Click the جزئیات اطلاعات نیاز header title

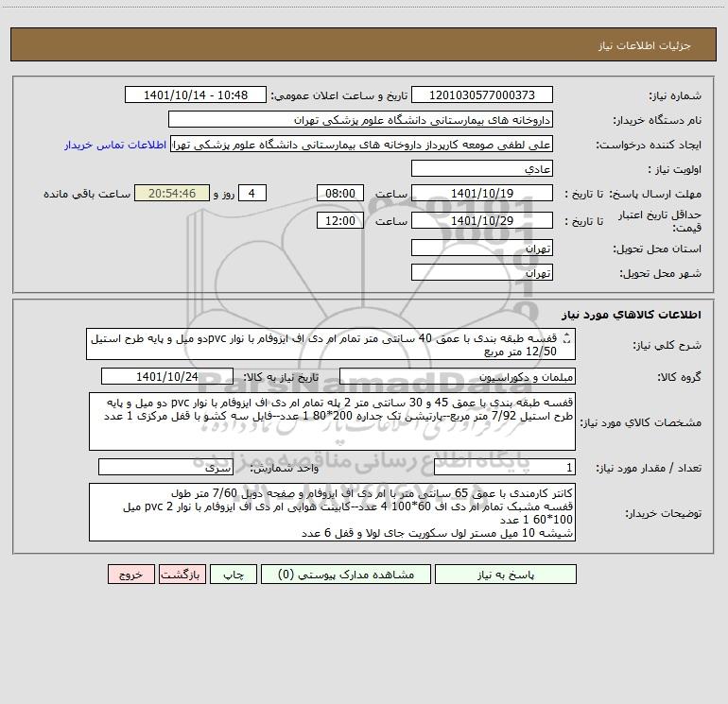coord(645,45)
